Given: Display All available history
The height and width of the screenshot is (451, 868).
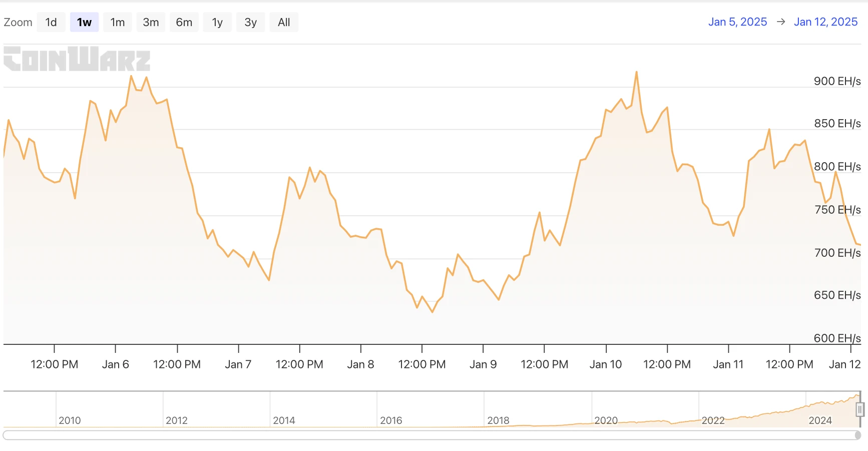Looking at the screenshot, I should coord(284,23).
